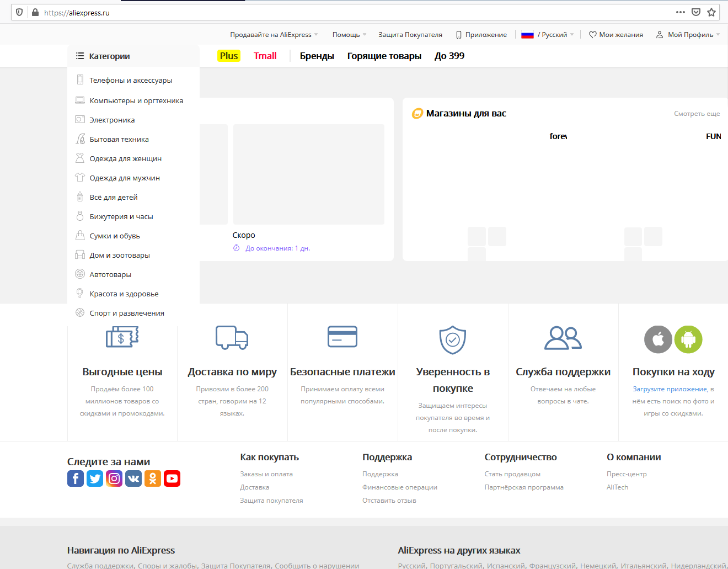
Task: Click the До окончания: 1 дн. timer text
Action: (x=278, y=248)
